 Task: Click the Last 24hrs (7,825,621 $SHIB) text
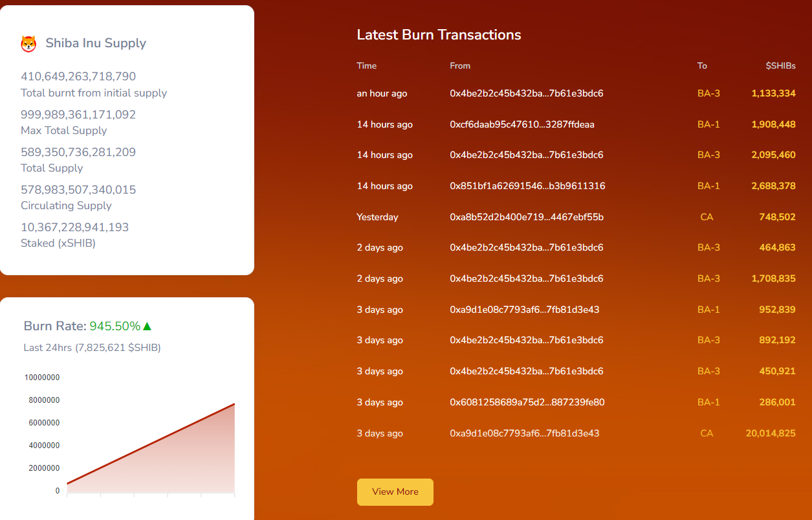[x=92, y=348]
